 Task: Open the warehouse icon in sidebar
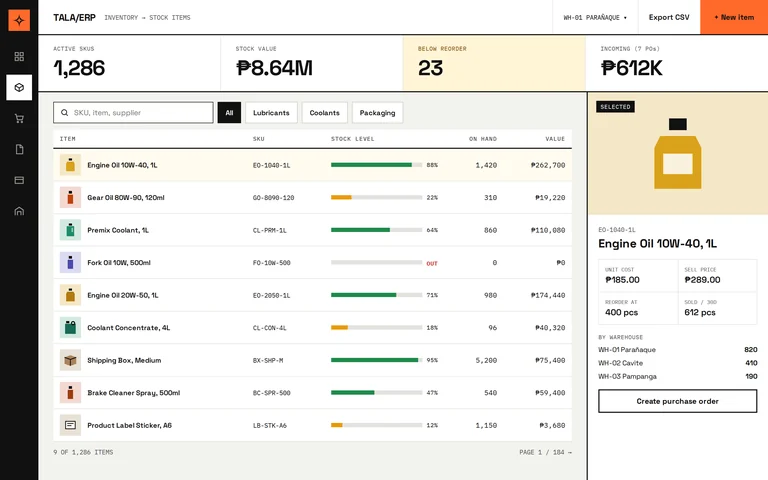(19, 211)
